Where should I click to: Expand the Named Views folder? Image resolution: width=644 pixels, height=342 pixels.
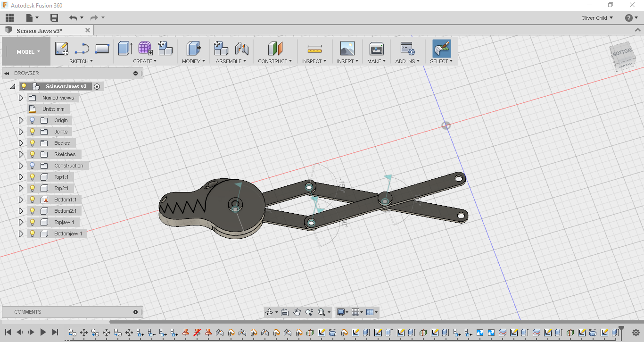[x=21, y=98]
